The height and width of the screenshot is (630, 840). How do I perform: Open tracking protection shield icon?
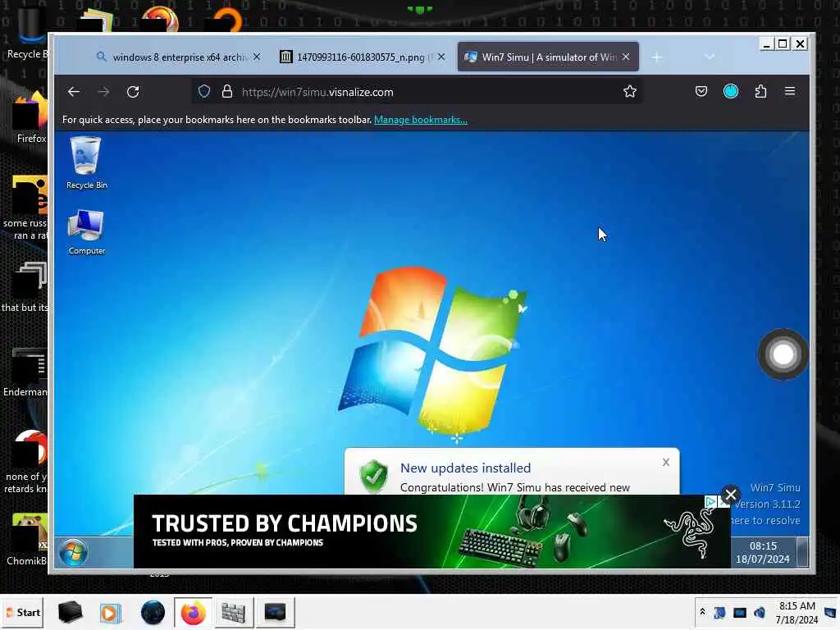(204, 92)
